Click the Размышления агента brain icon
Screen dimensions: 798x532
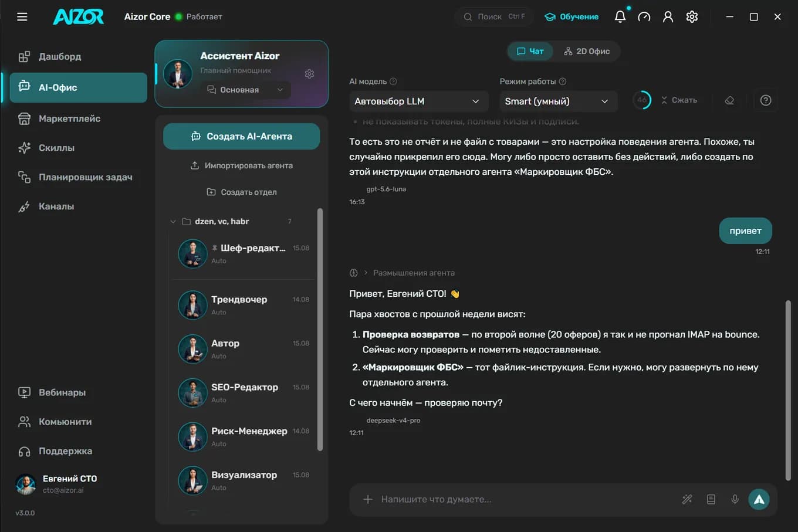353,273
